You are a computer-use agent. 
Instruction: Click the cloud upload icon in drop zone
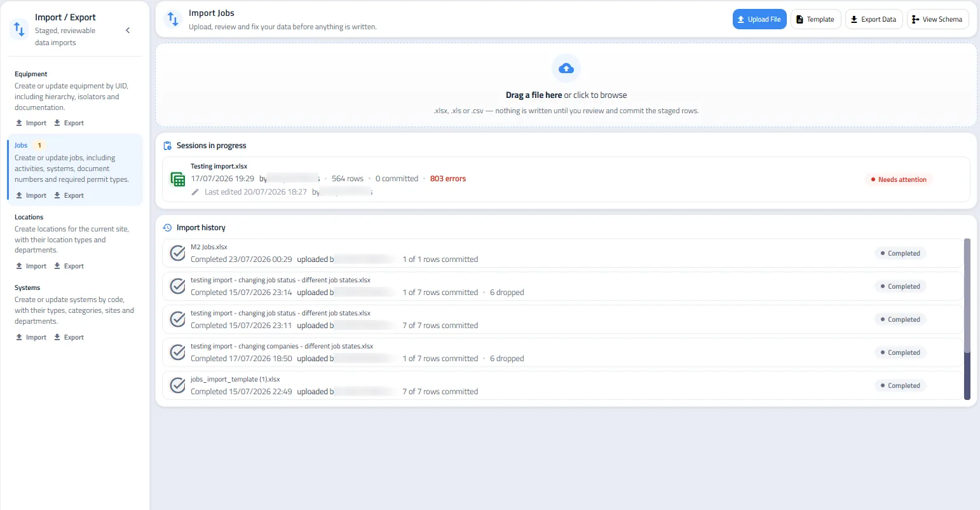[566, 68]
